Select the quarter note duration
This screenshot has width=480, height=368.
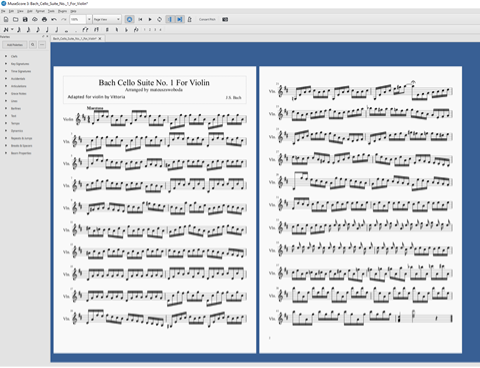[x=47, y=30]
